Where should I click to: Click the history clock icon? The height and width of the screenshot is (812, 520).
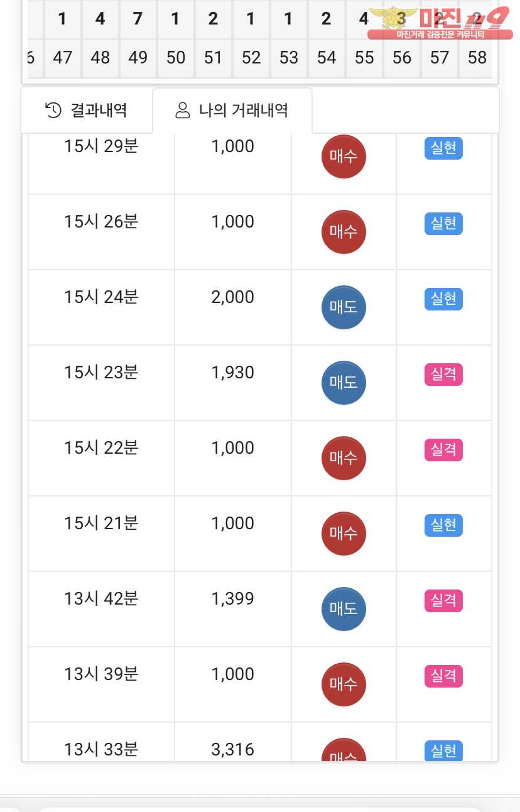[x=53, y=111]
